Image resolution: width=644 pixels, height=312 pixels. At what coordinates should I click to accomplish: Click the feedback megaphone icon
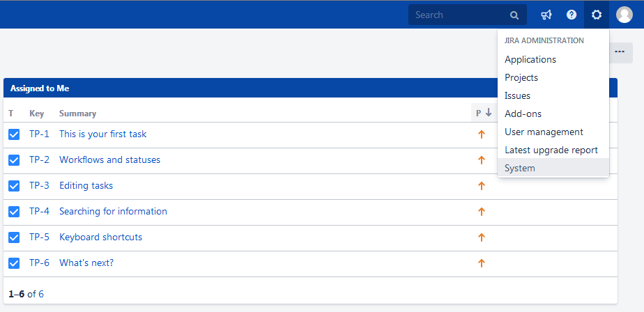[546, 15]
